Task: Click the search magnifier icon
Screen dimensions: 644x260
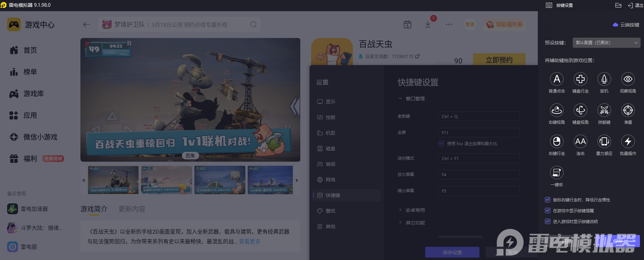Action: [x=253, y=24]
